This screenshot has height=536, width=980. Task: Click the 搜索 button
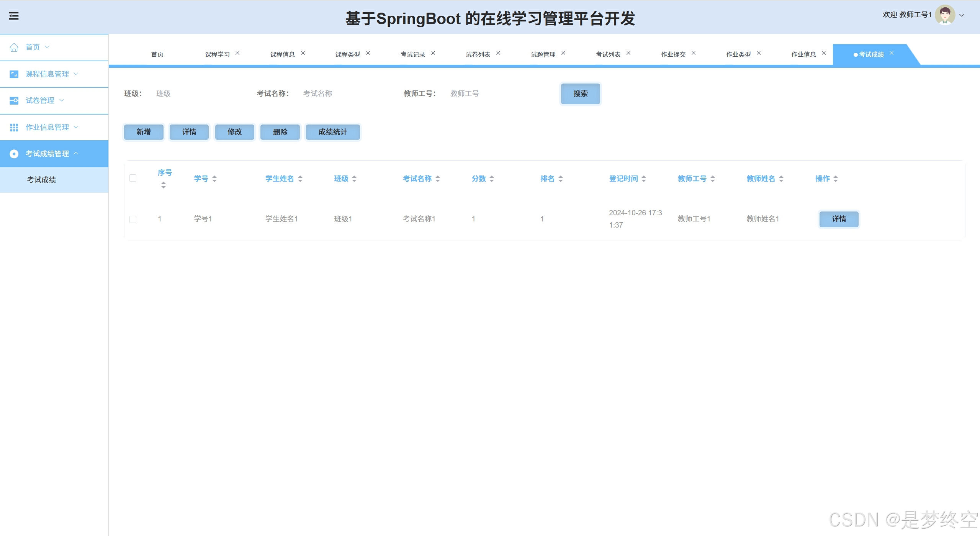[580, 93]
